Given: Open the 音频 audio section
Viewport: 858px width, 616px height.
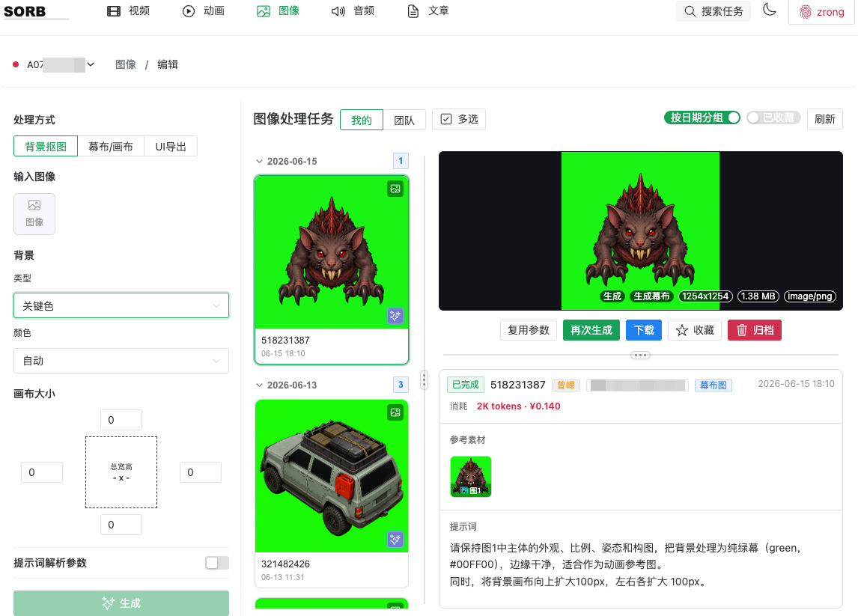Looking at the screenshot, I should tap(353, 11).
